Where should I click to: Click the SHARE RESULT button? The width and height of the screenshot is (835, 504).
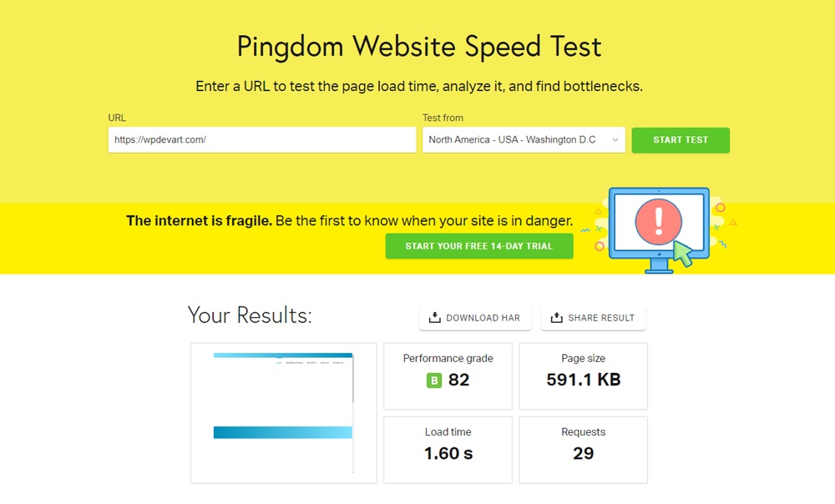point(593,318)
